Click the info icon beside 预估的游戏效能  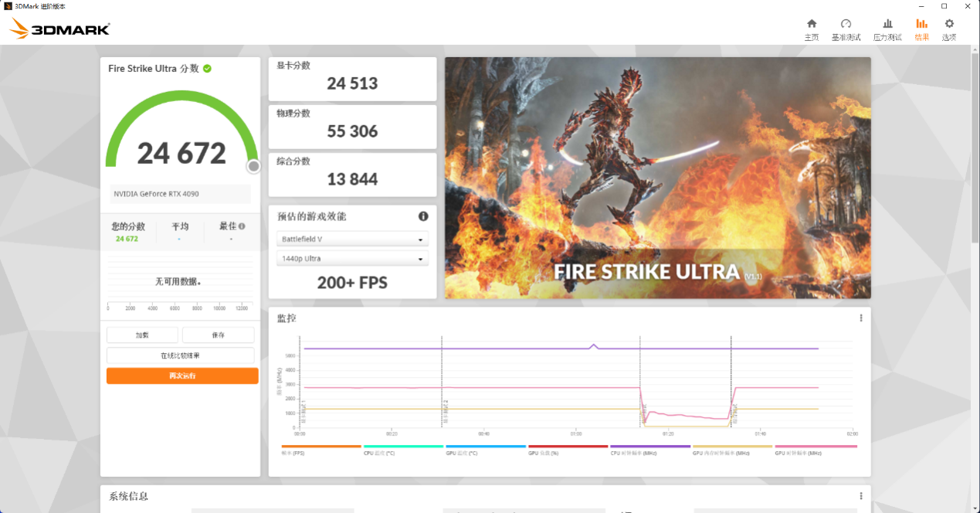pyautogui.click(x=423, y=216)
